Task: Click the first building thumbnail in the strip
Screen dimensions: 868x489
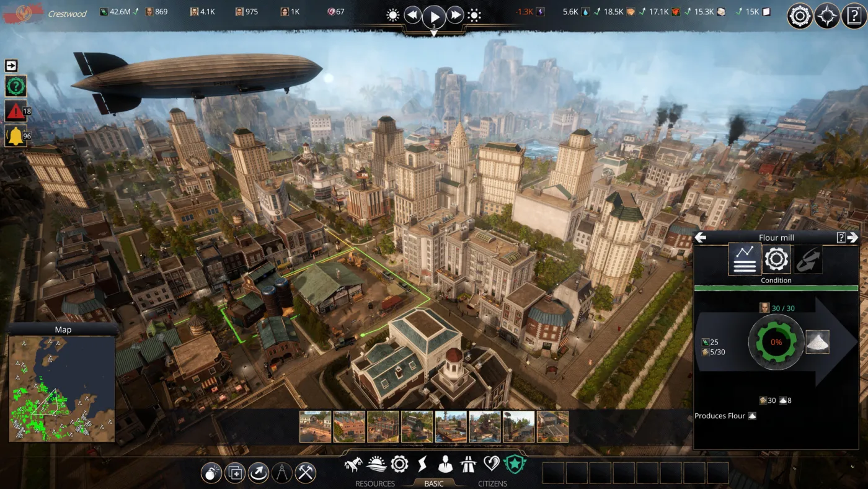Action: [x=315, y=426]
